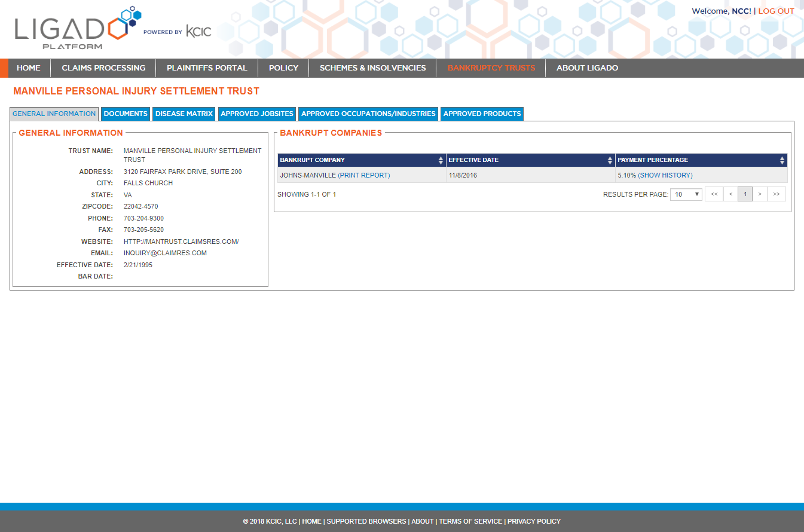Click the effective date 2/21/1995
The height and width of the screenshot is (532, 804).
click(138, 265)
